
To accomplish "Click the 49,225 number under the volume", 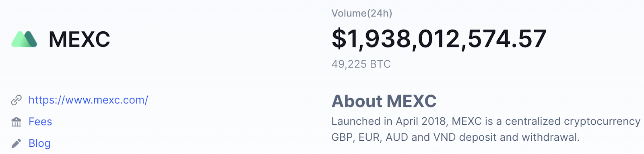I will (349, 64).
